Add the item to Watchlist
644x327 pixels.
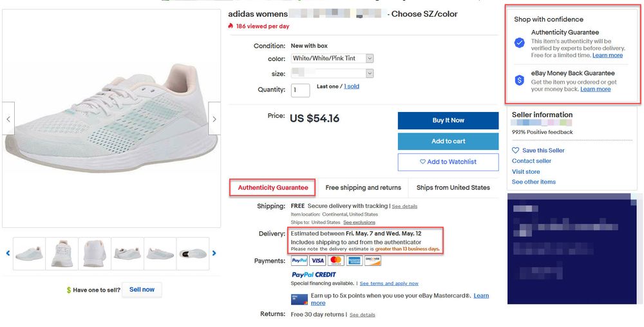[x=448, y=162]
